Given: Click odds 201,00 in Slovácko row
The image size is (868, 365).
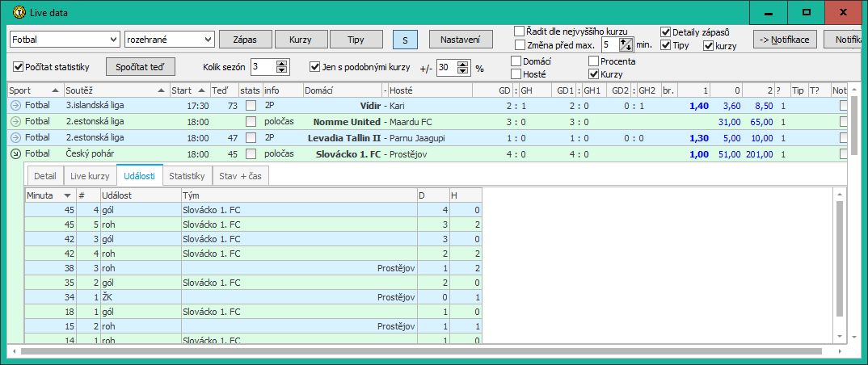Looking at the screenshot, I should 761,154.
